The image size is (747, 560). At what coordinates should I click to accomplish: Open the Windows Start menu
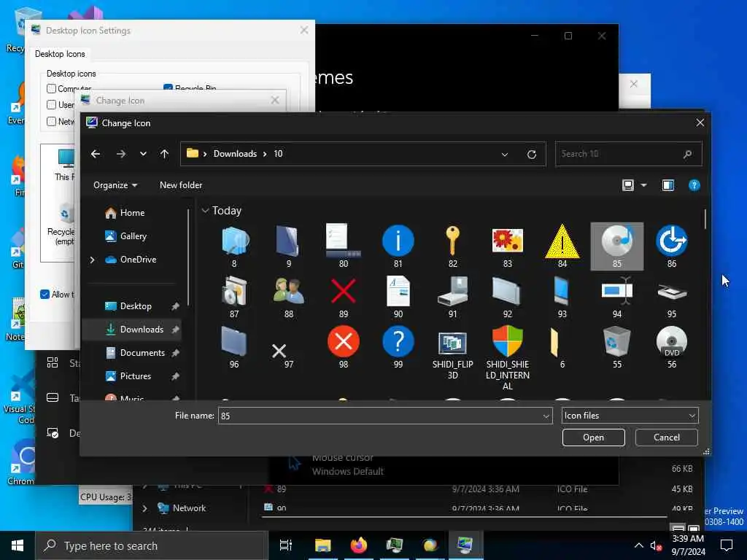pos(18,545)
